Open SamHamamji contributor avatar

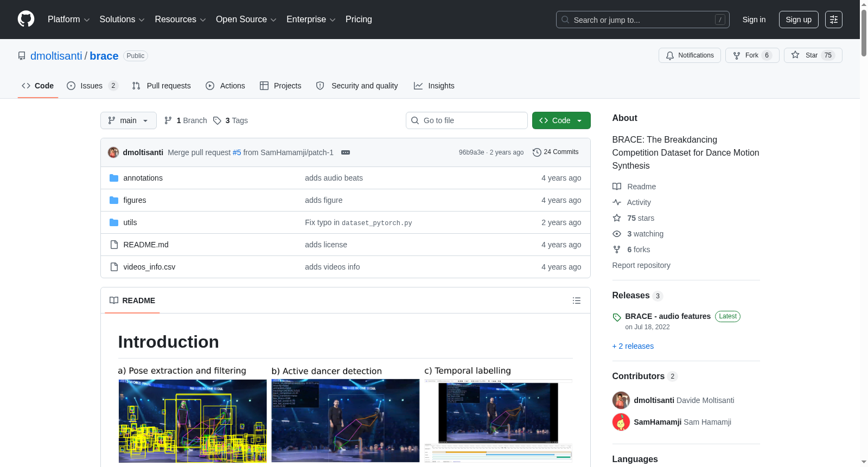pyautogui.click(x=621, y=422)
